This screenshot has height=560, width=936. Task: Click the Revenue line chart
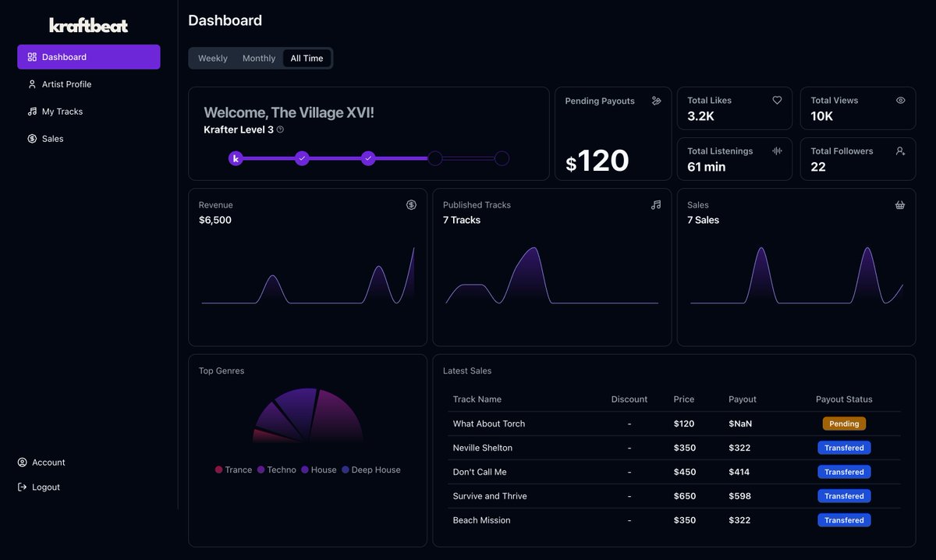[x=307, y=275]
